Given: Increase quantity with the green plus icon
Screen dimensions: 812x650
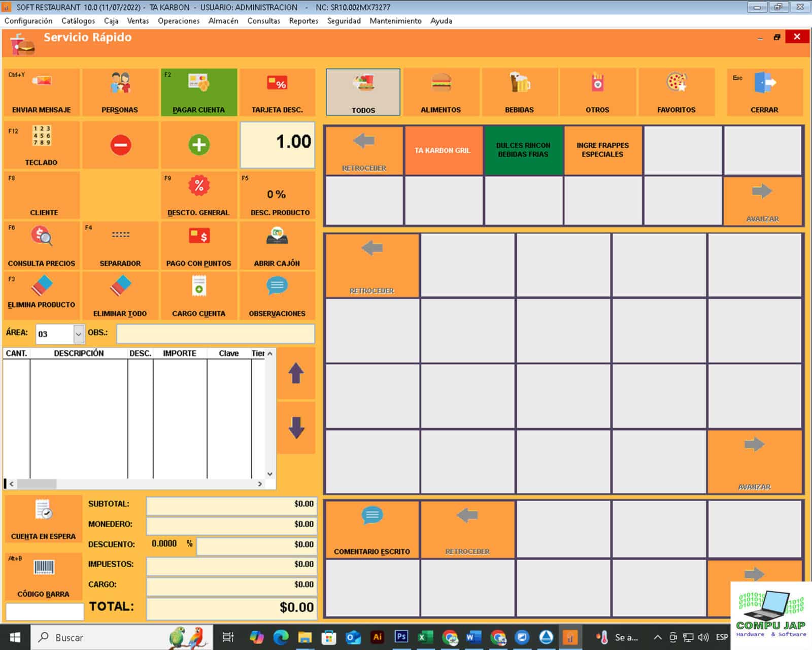Looking at the screenshot, I should tap(199, 145).
